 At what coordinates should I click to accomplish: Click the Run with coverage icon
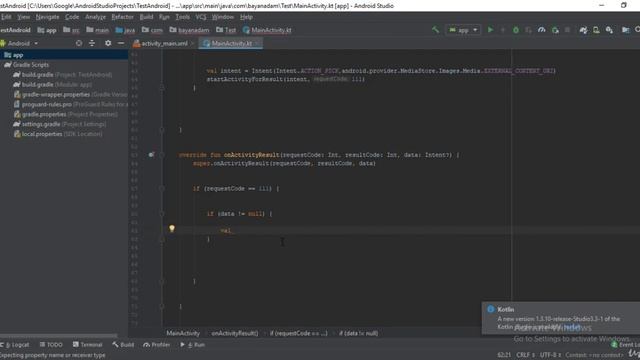point(528,30)
